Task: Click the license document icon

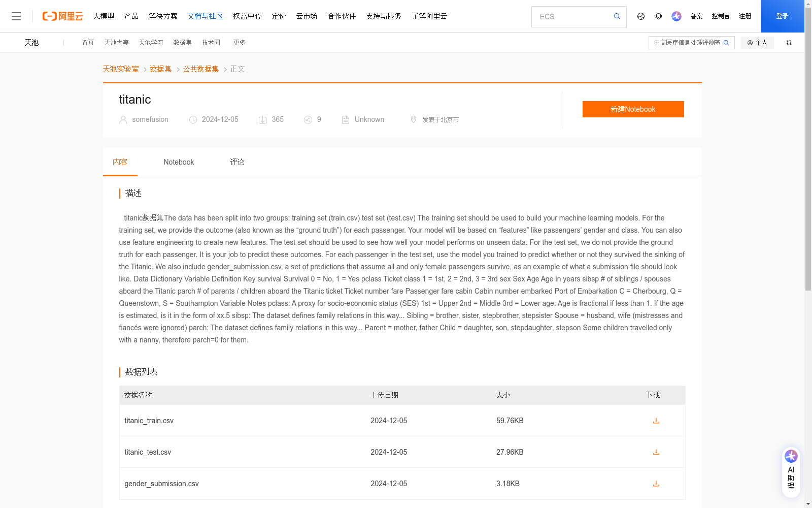Action: pyautogui.click(x=346, y=120)
